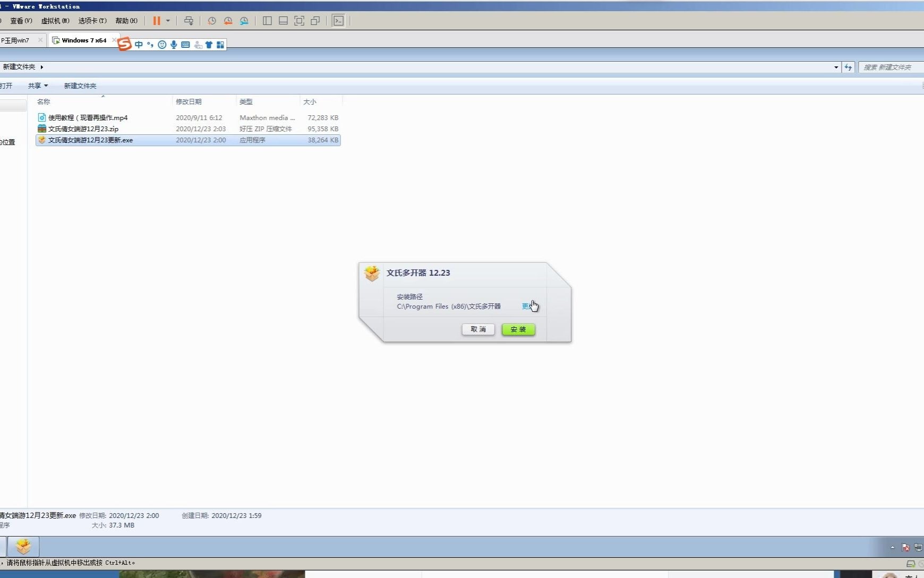Pause the VM with the orange pause button

pos(157,21)
